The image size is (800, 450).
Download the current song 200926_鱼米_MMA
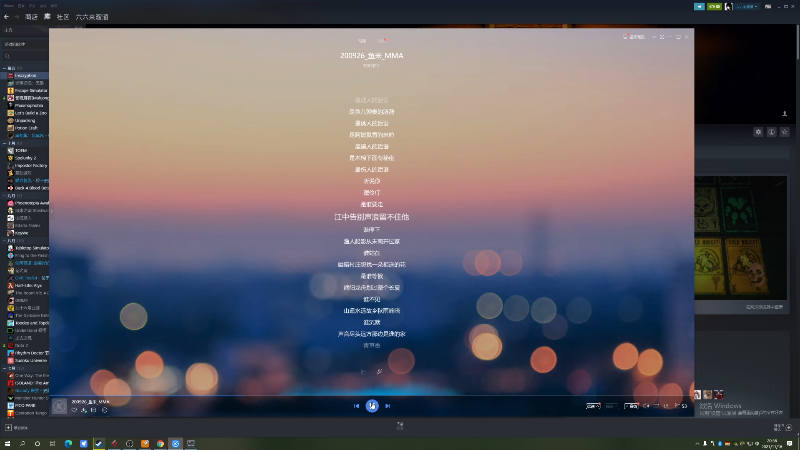click(x=84, y=410)
